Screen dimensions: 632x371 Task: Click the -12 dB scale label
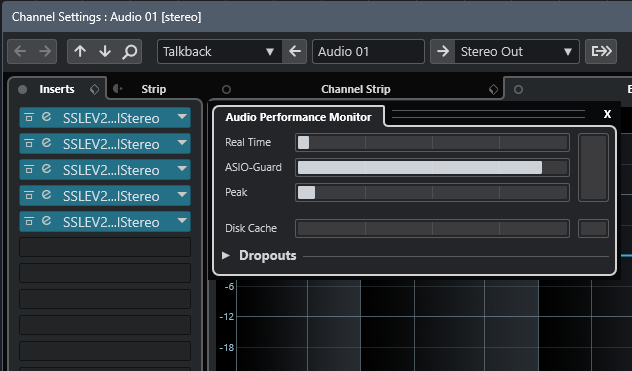point(227,317)
